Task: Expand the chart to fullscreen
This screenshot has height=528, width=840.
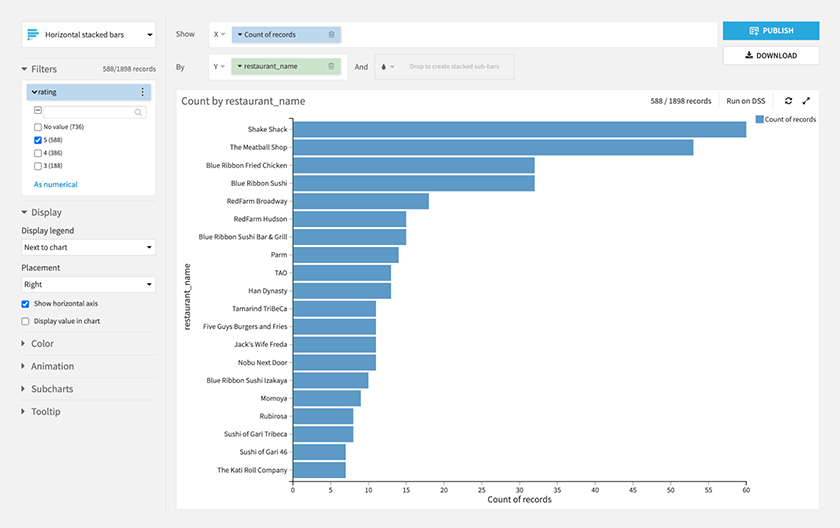Action: tap(806, 101)
